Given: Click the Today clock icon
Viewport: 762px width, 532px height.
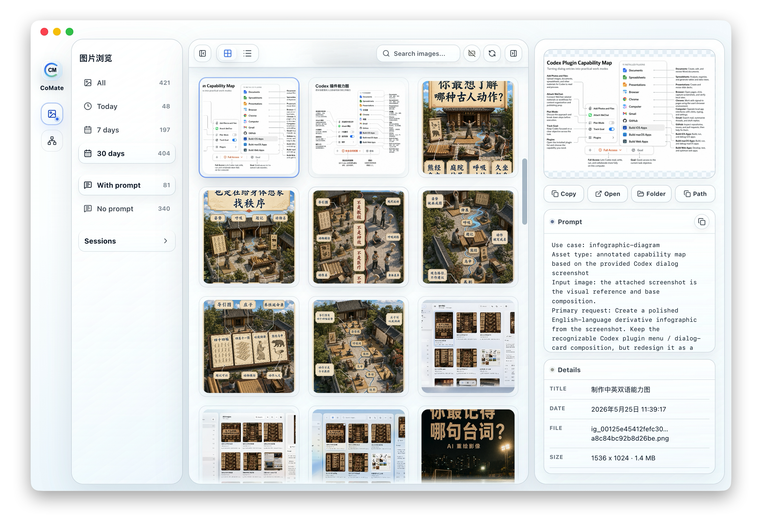Looking at the screenshot, I should (x=88, y=106).
